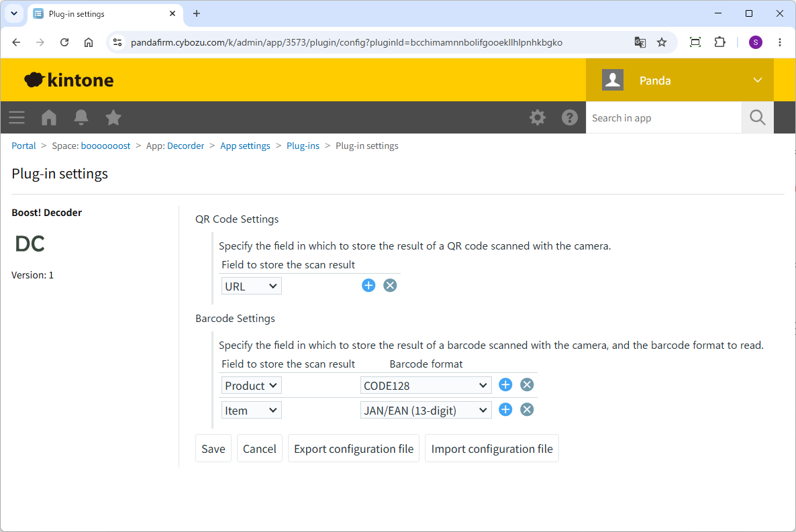
Task: Open the Item field dropdown
Action: tap(251, 410)
